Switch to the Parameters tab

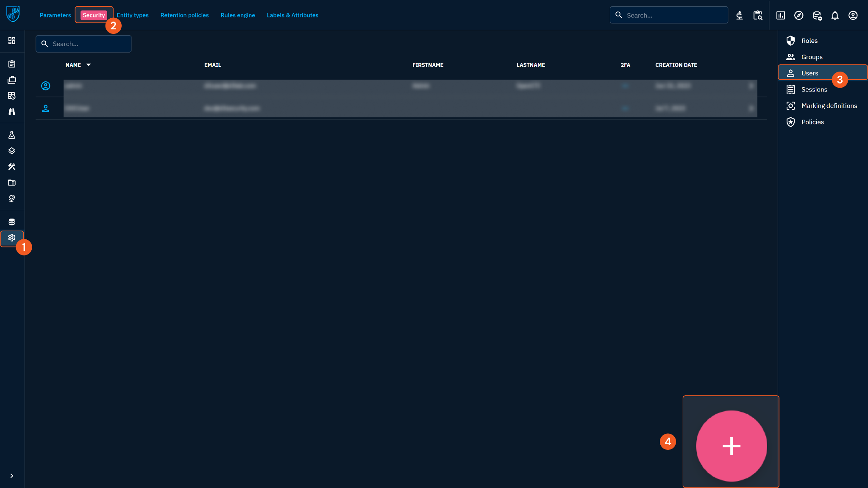pos(55,15)
